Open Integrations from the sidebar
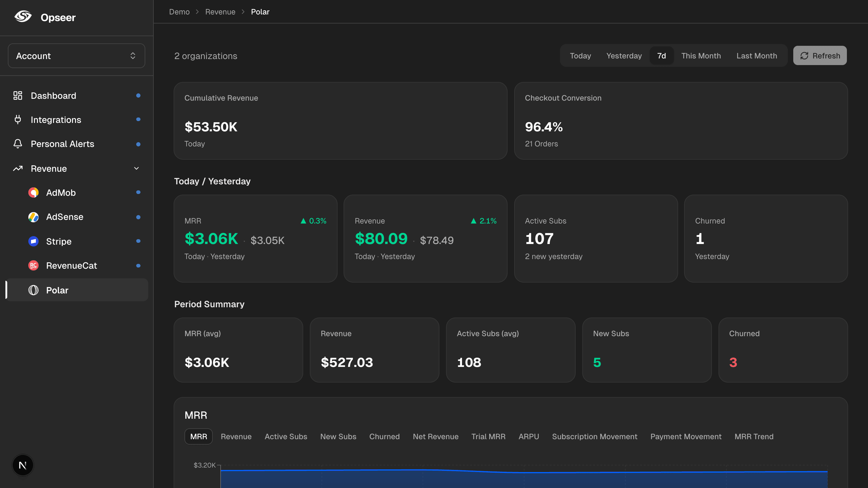868x488 pixels. point(77,120)
